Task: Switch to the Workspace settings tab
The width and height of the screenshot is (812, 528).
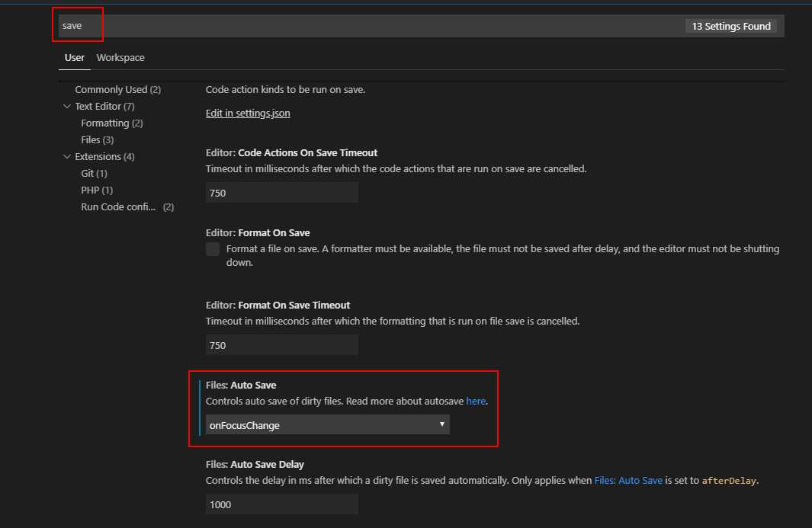Action: (120, 58)
